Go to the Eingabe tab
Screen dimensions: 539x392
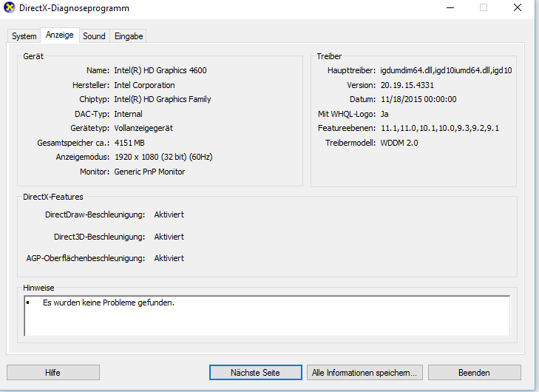click(x=129, y=36)
